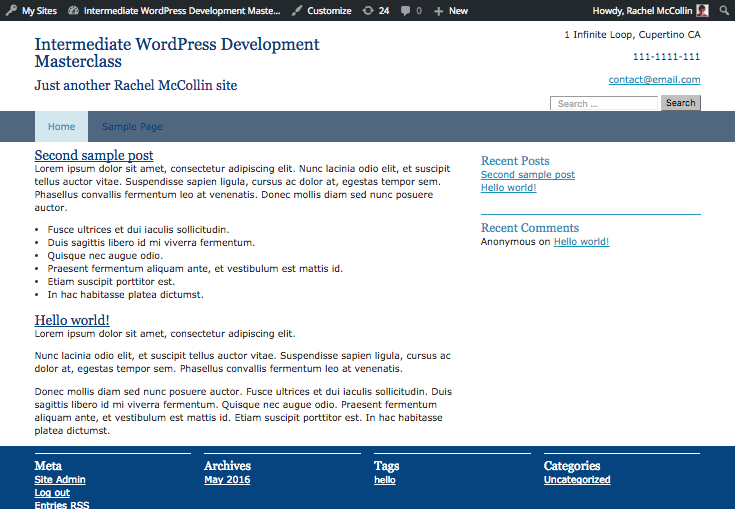Click the 24 updates count
This screenshot has height=509, width=735.
[x=384, y=10]
